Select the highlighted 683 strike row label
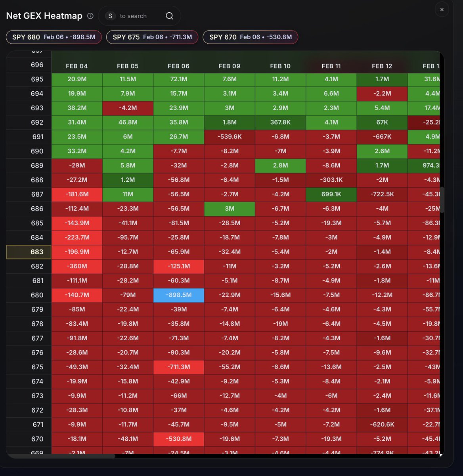Viewport: 463px width, 476px height. click(x=29, y=252)
